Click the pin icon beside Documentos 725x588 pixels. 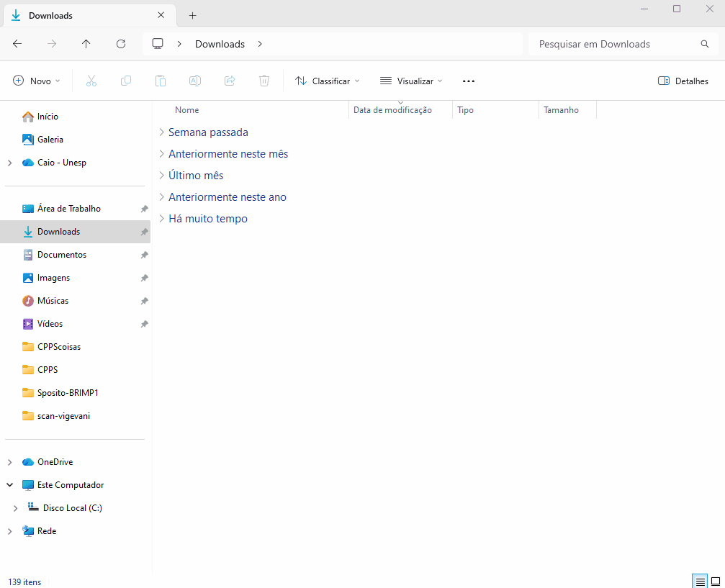144,255
